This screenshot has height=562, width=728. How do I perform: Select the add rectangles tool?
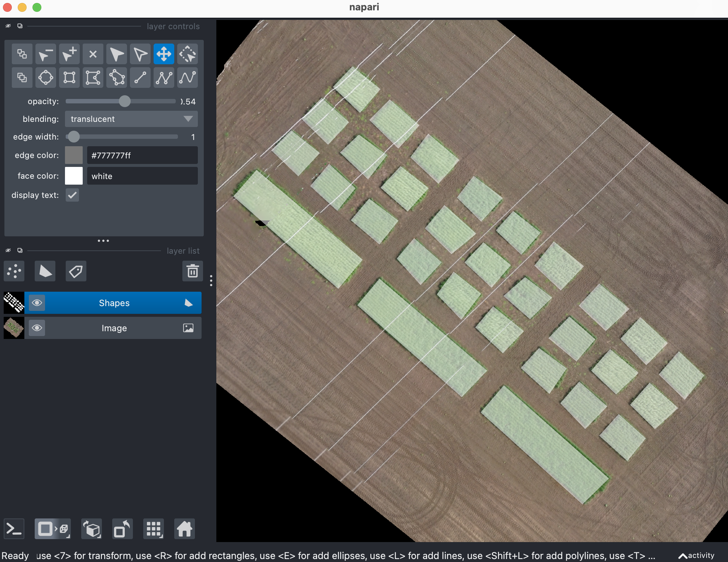click(x=69, y=78)
